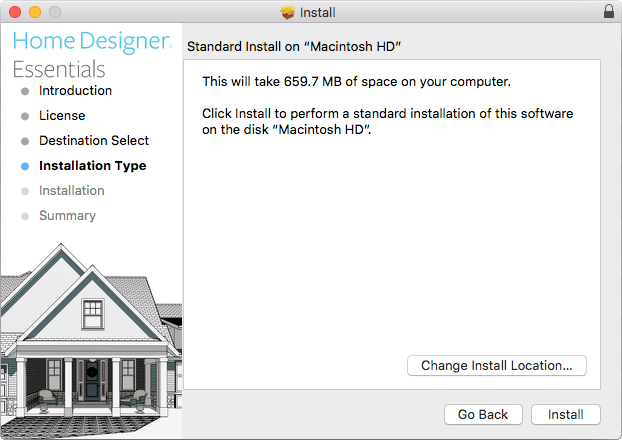Click the Install window title text

[317, 13]
